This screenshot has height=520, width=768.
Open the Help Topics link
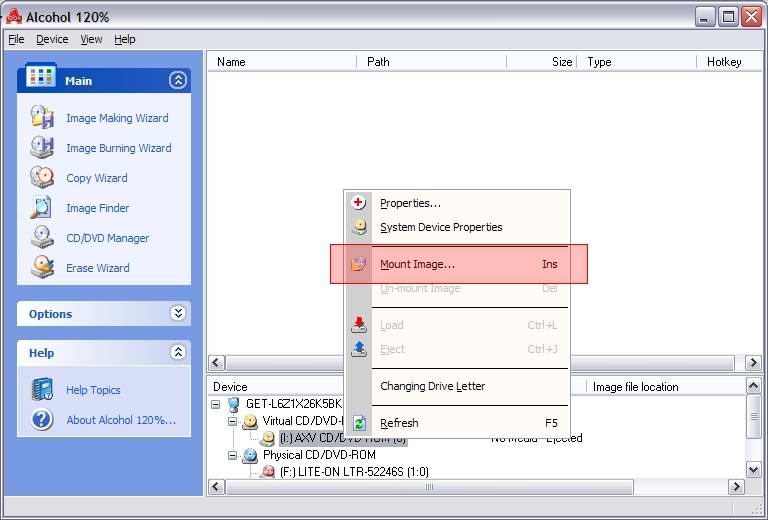(x=93, y=390)
